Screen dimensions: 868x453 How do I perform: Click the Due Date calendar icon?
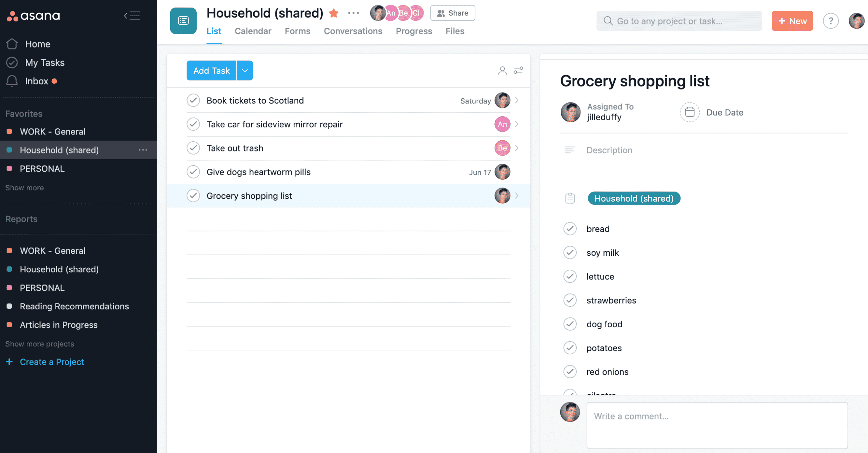(690, 112)
